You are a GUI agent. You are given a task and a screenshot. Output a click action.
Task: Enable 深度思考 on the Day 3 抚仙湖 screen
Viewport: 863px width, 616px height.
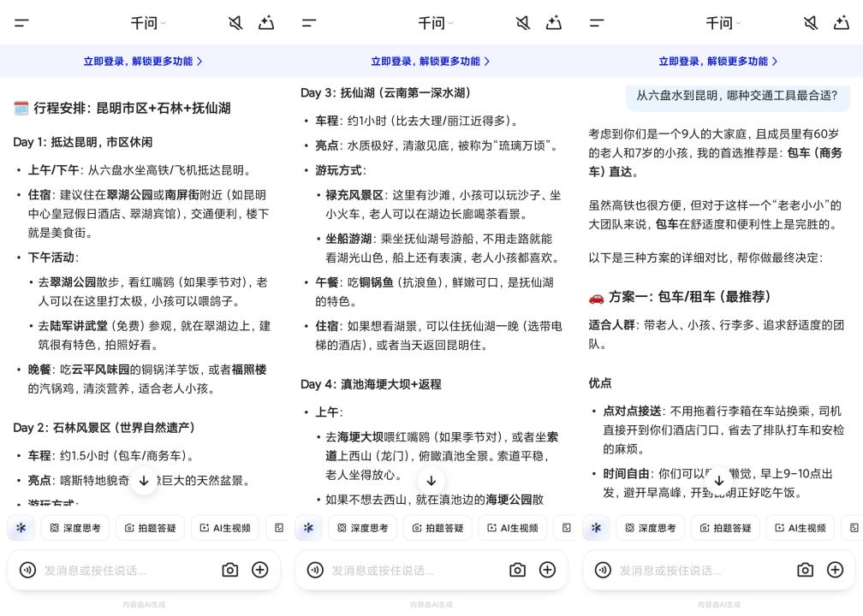pyautogui.click(x=363, y=528)
